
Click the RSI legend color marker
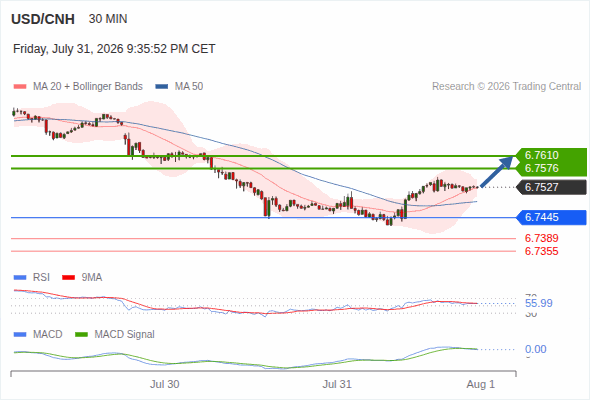(x=20, y=278)
